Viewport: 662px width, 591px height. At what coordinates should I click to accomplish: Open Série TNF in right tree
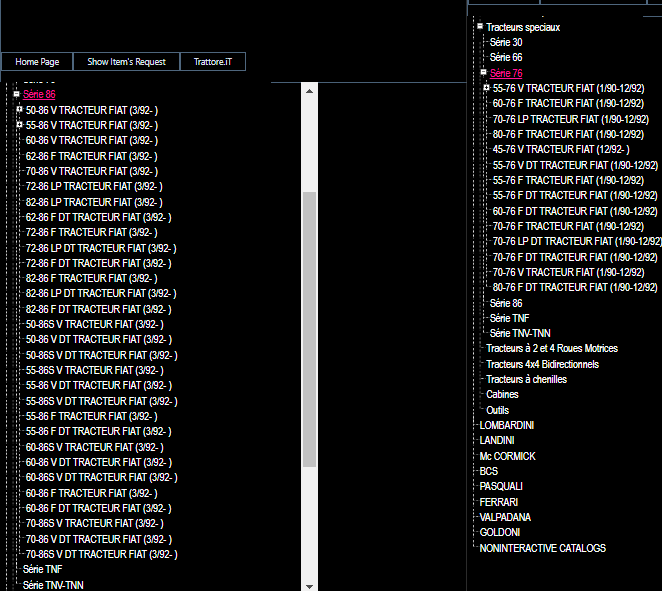click(x=509, y=318)
